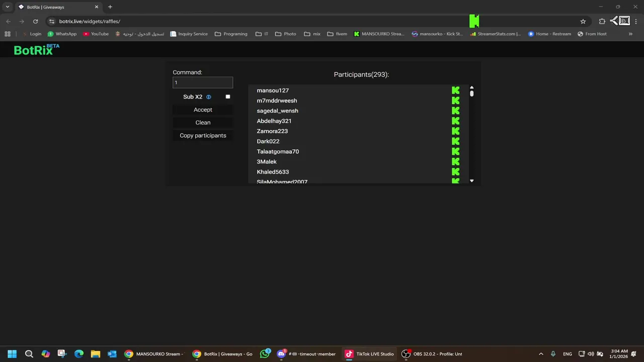
Task: Click Kick icon next to 3Malek
Action: [x=456, y=162]
